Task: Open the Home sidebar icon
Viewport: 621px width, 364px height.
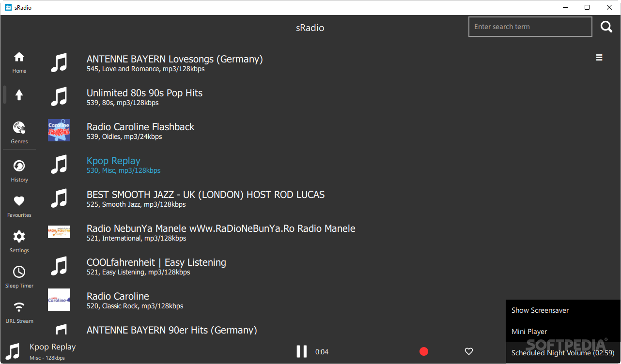Action: pos(19,62)
